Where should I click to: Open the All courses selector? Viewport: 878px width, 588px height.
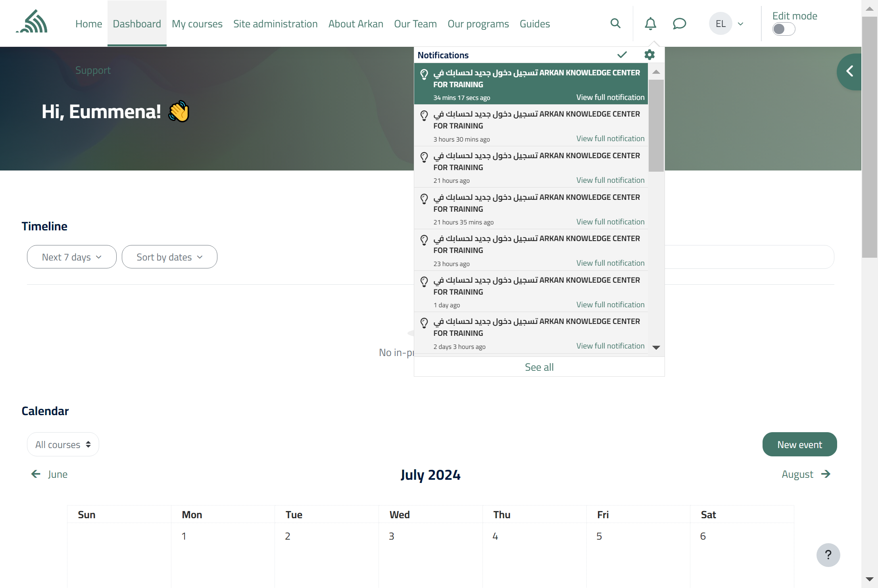(x=63, y=444)
